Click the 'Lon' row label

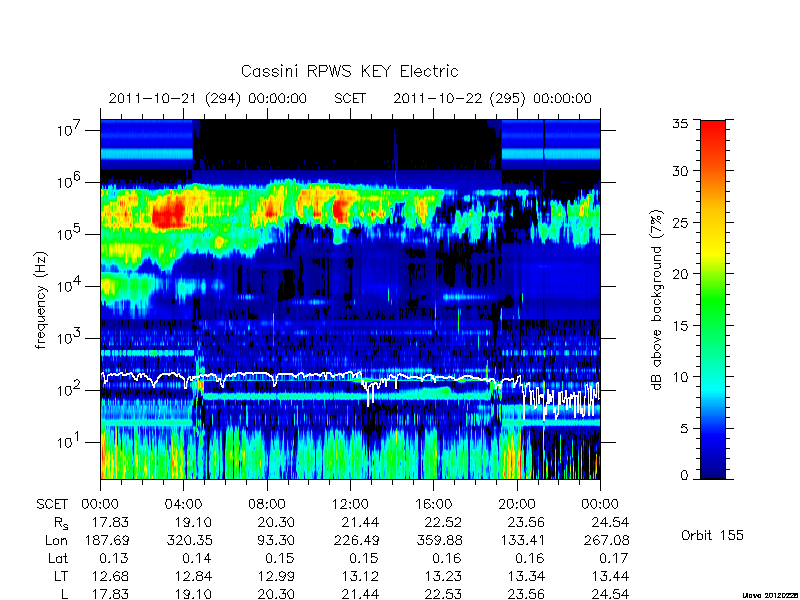56,540
